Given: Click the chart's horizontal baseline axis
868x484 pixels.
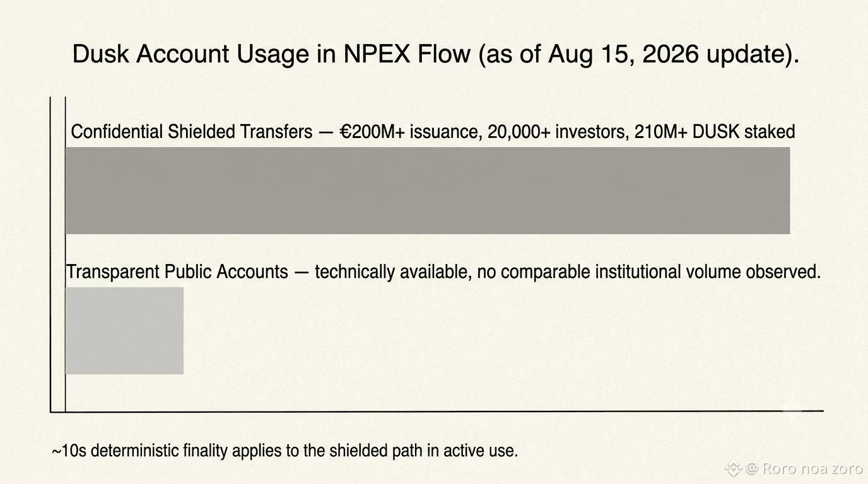Looking at the screenshot, I should click(437, 412).
